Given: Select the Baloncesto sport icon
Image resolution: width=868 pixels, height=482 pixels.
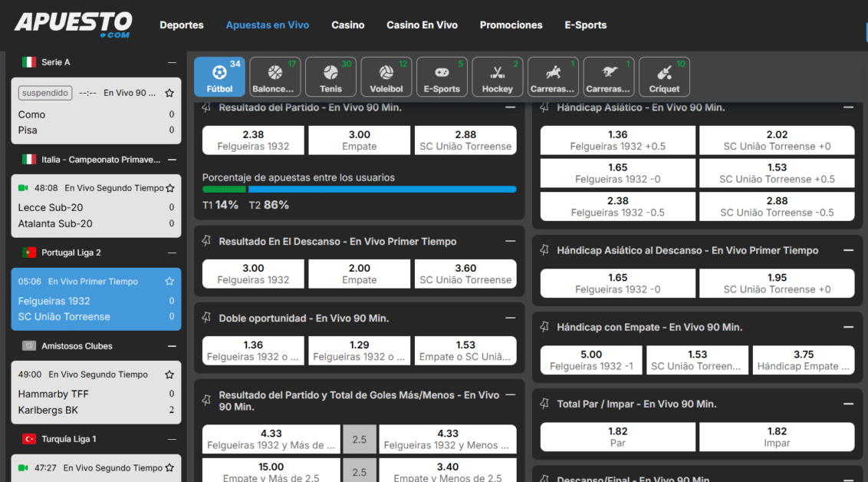Looking at the screenshot, I should coord(275,77).
